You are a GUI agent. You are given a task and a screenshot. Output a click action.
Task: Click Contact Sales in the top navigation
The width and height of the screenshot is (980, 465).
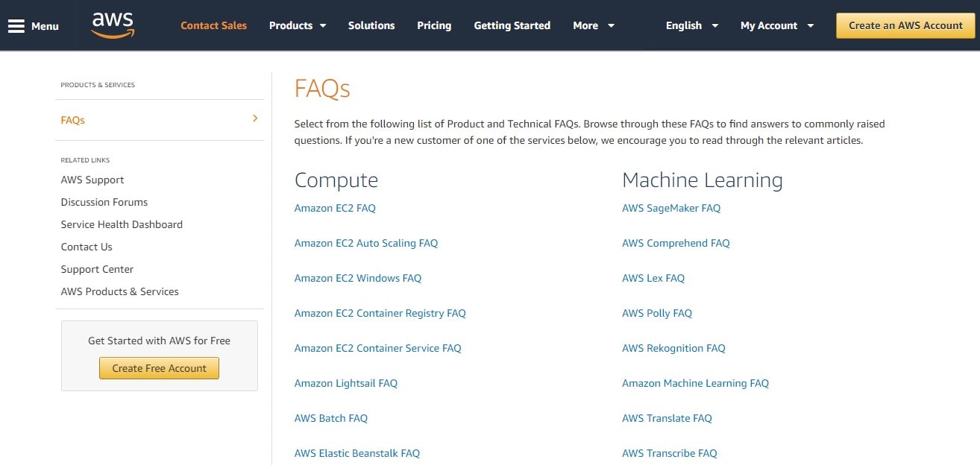tap(213, 25)
